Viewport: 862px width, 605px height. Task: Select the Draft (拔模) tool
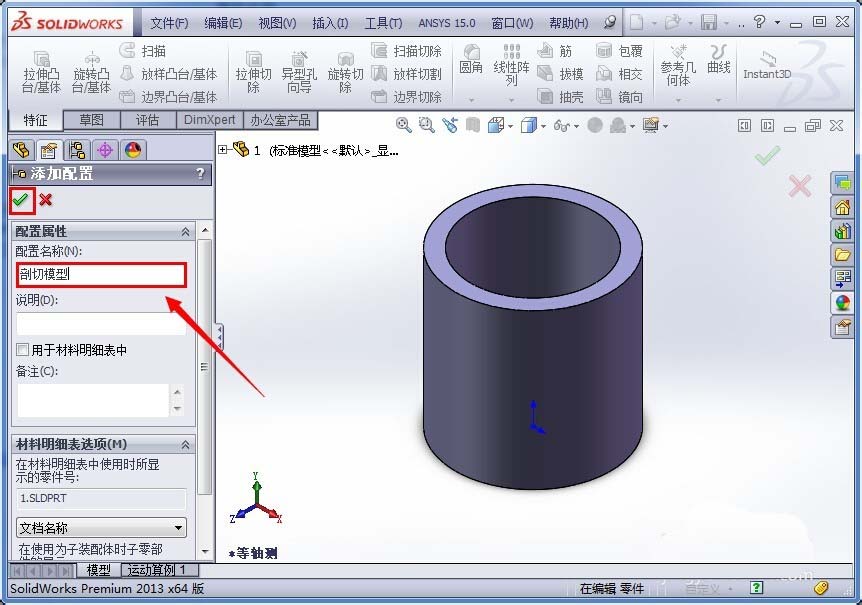560,74
